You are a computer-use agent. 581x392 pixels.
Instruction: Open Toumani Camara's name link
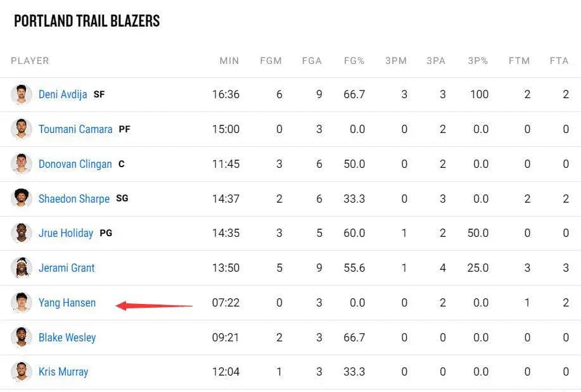[75, 129]
